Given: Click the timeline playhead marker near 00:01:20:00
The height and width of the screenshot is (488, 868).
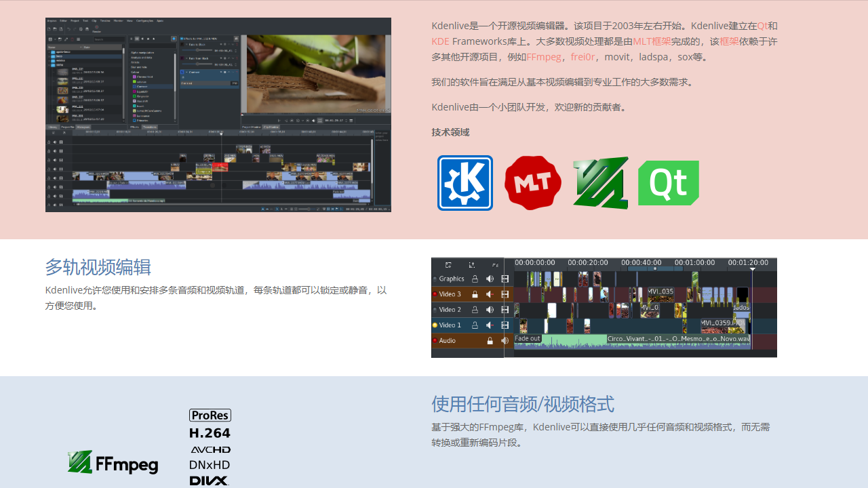Looking at the screenshot, I should [752, 269].
